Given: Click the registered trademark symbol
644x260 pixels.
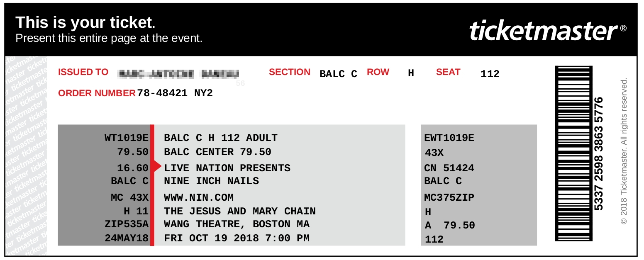Looking at the screenshot, I should tap(624, 28).
